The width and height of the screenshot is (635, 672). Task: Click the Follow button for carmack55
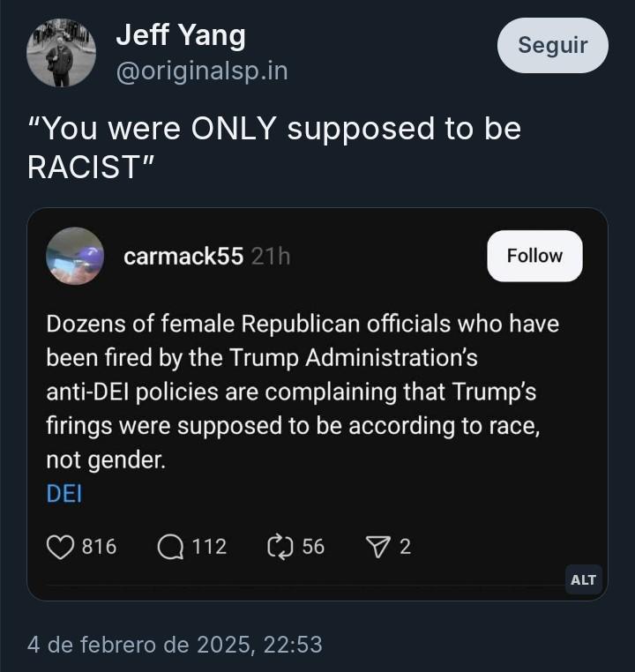click(x=534, y=256)
